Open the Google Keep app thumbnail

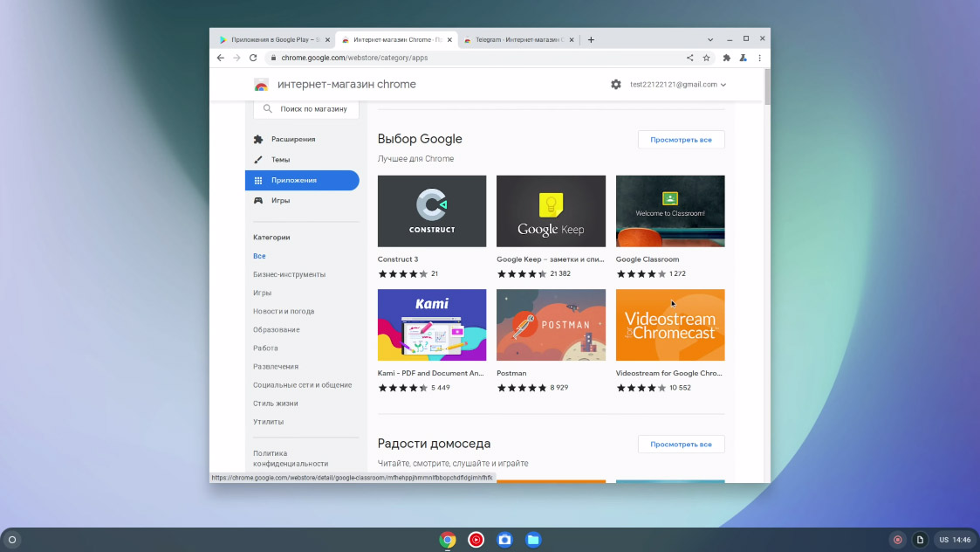pos(552,210)
